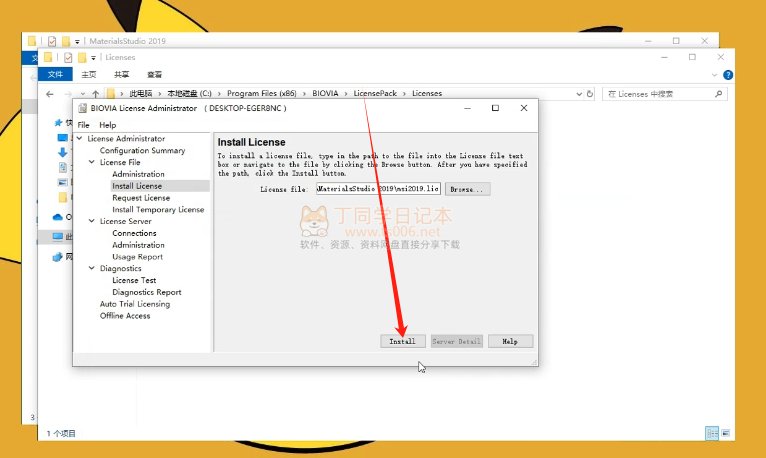This screenshot has height=458, width=766.
Task: Open the 主页 ribbon tab in Licenses window
Action: tap(88, 75)
